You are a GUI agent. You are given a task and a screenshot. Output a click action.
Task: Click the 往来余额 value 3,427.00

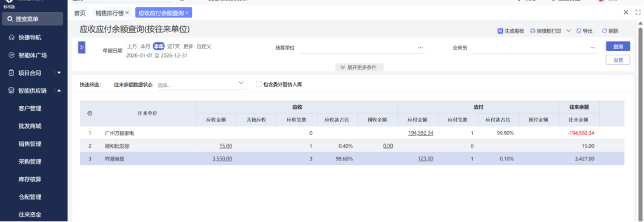coord(585,159)
